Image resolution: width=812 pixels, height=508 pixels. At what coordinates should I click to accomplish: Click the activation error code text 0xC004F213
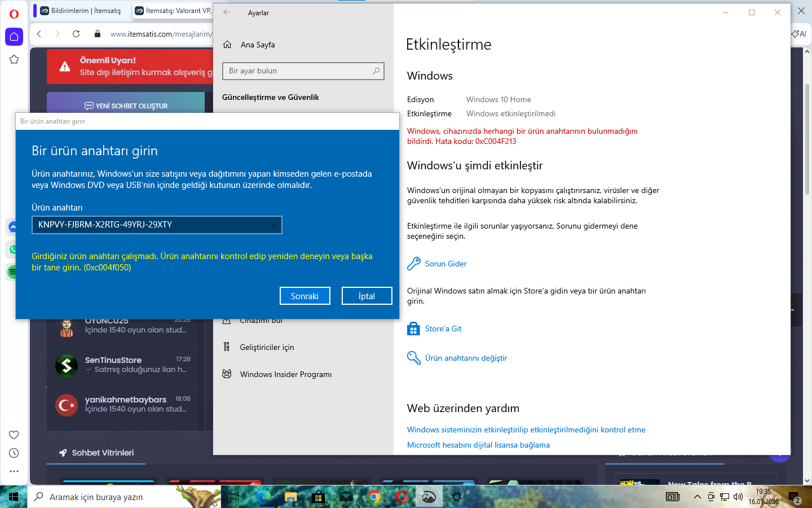(496, 141)
